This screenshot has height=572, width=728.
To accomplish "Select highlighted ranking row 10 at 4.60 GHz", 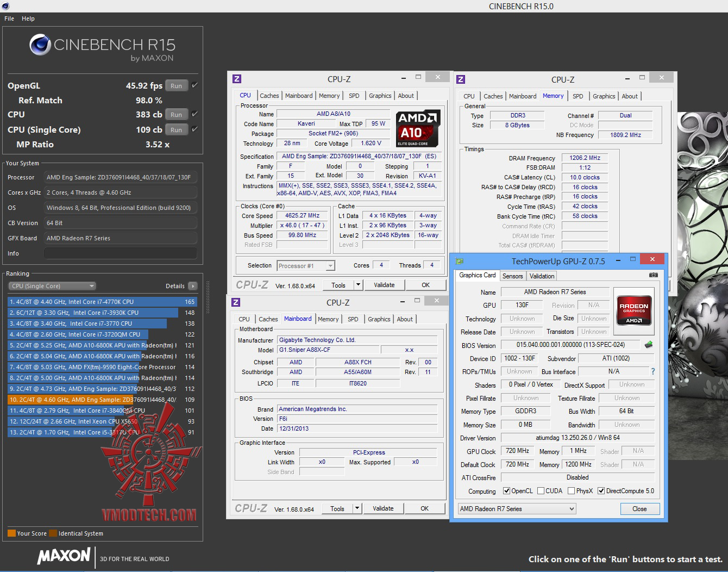I will (102, 400).
